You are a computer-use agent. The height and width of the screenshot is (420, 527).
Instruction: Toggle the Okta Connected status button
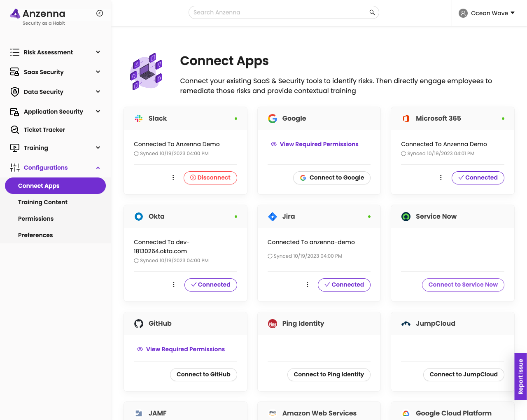(x=210, y=285)
